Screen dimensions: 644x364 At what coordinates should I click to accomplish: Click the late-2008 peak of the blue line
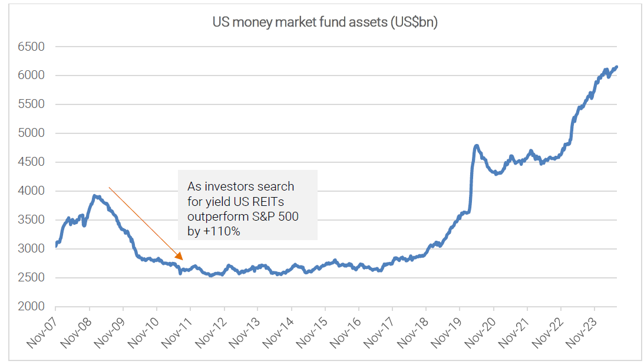tap(94, 196)
